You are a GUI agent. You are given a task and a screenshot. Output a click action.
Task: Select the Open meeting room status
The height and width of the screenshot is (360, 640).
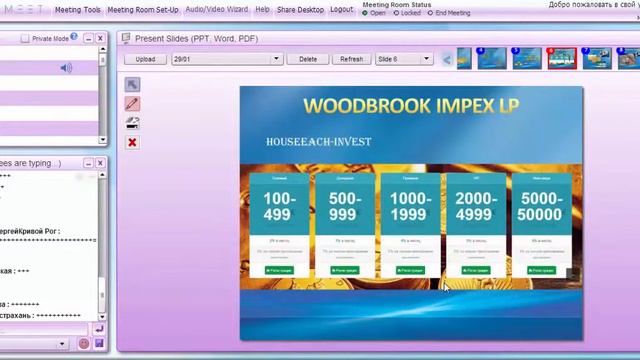point(365,13)
